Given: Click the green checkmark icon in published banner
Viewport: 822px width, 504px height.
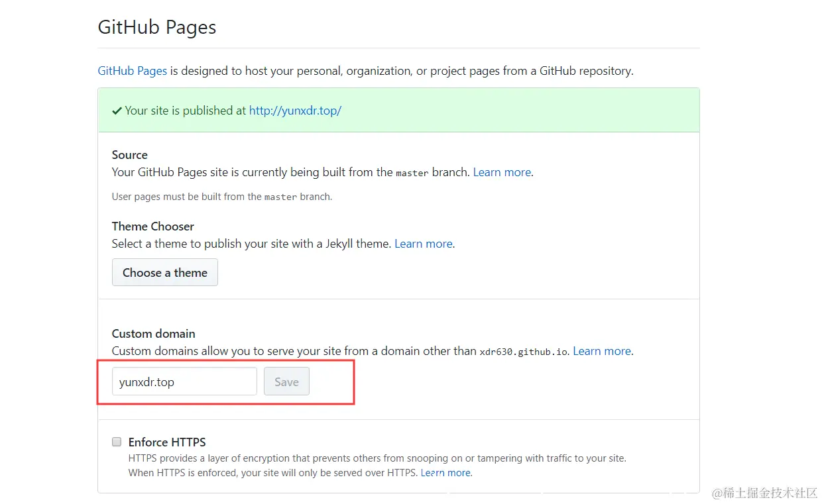Looking at the screenshot, I should pos(117,111).
